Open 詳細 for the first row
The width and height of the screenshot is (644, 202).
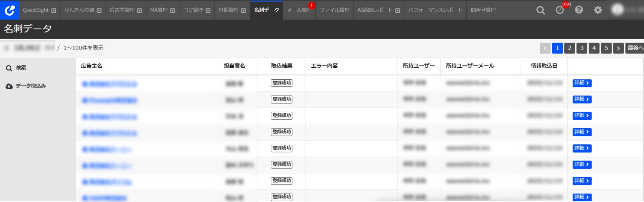click(x=582, y=83)
